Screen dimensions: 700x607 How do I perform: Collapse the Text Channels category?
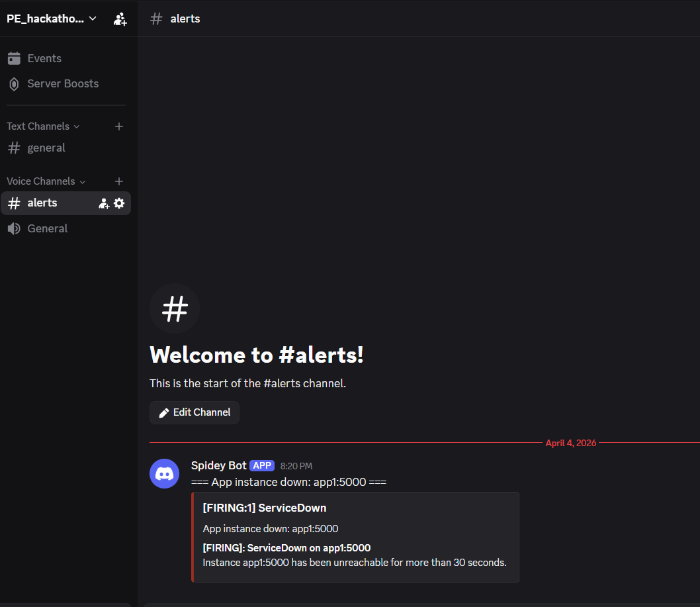click(43, 126)
